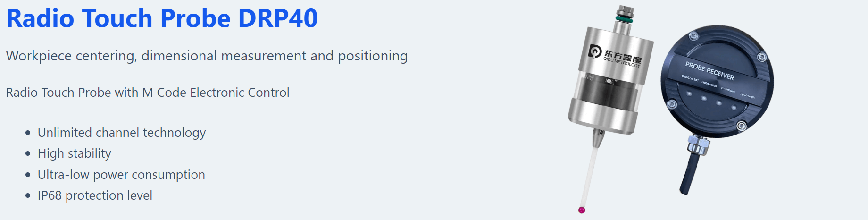The width and height of the screenshot is (868, 220).
Task: Click the Sig Strength indicator LED
Action: point(734,108)
